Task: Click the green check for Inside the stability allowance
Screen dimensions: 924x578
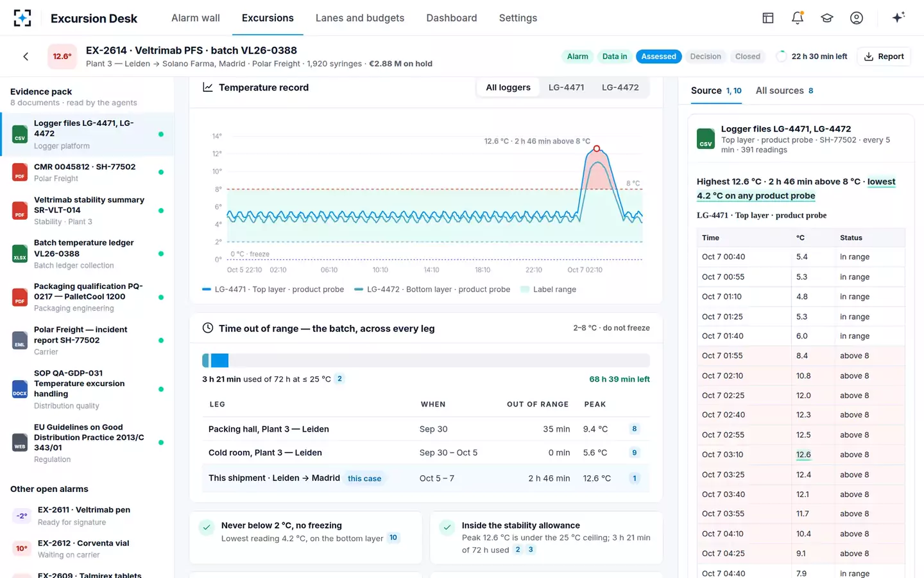Action: tap(447, 527)
